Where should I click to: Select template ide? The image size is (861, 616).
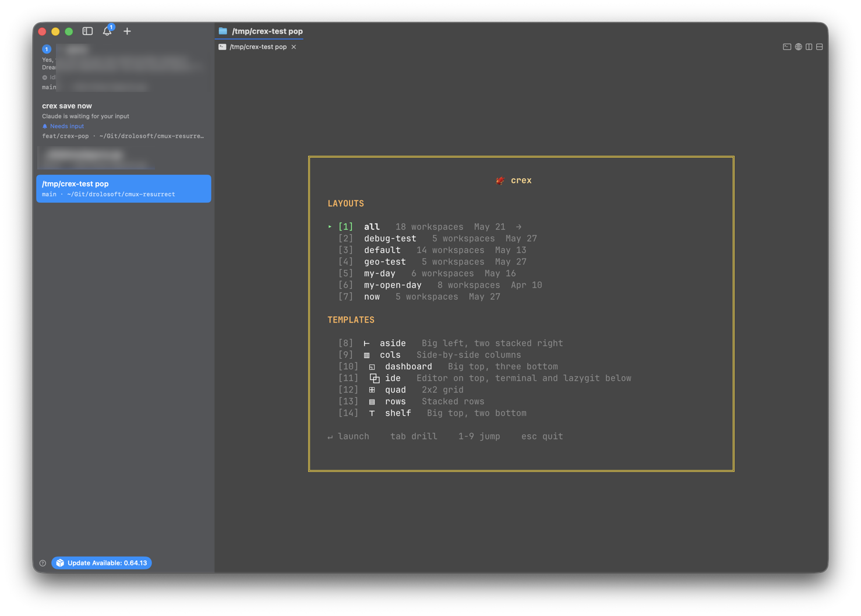(485, 378)
